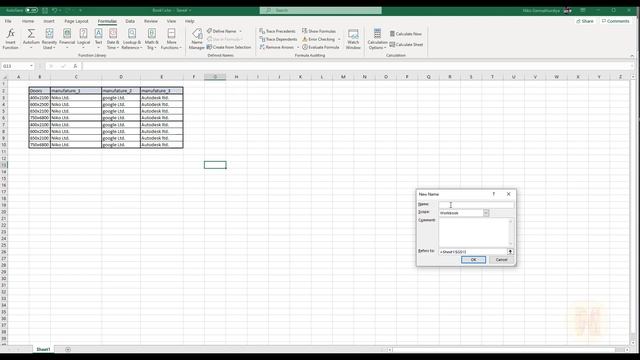Switch to the Review tab

151,21
